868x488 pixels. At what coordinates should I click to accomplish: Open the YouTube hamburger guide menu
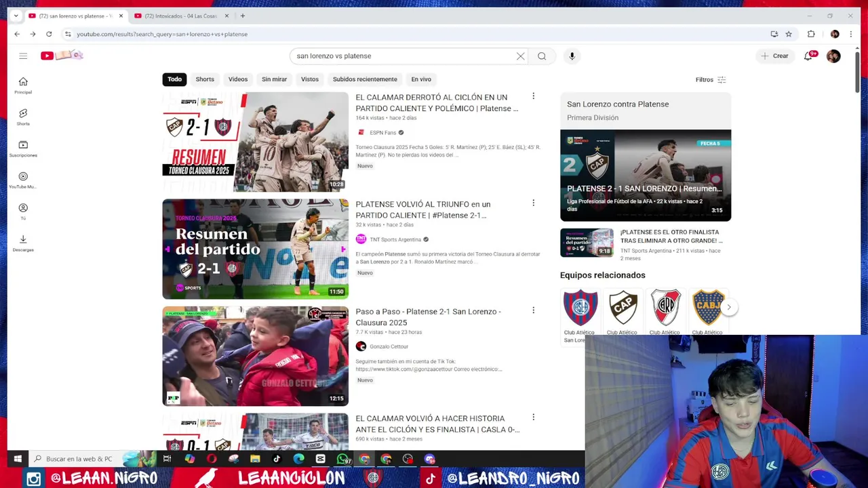(23, 56)
